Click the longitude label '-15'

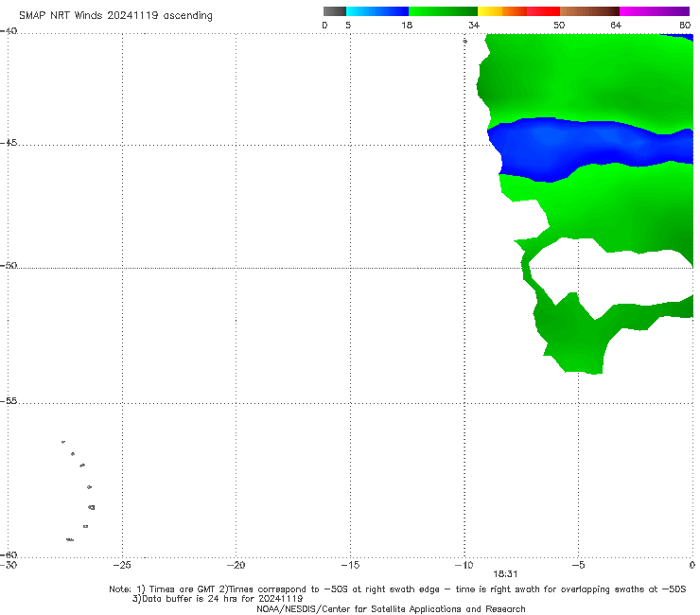350,565
